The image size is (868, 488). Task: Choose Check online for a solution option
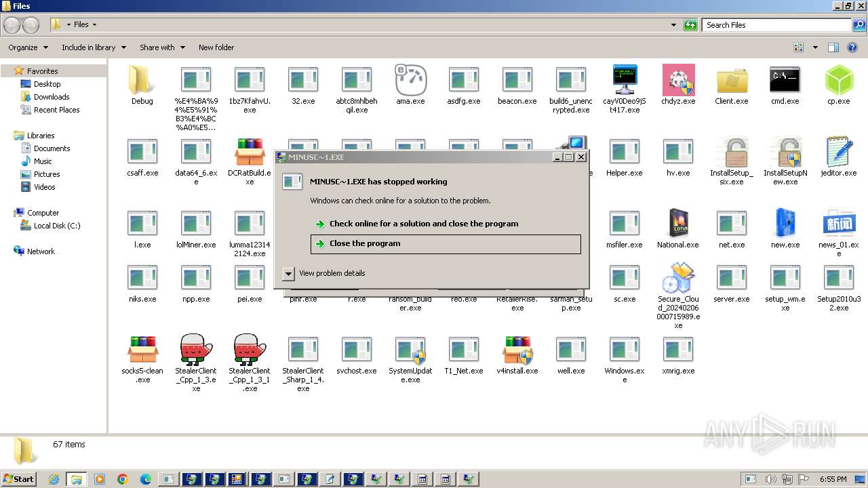446,224
